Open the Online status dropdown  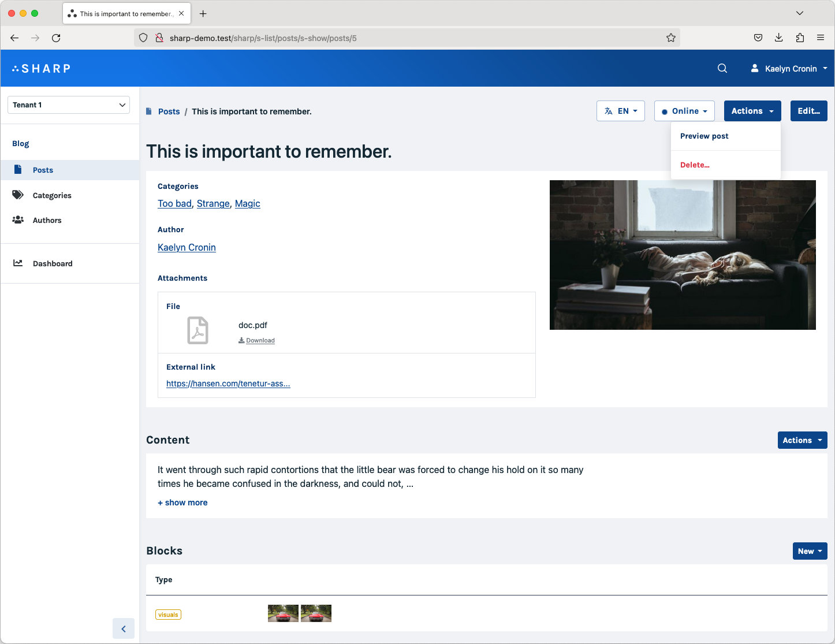point(684,111)
